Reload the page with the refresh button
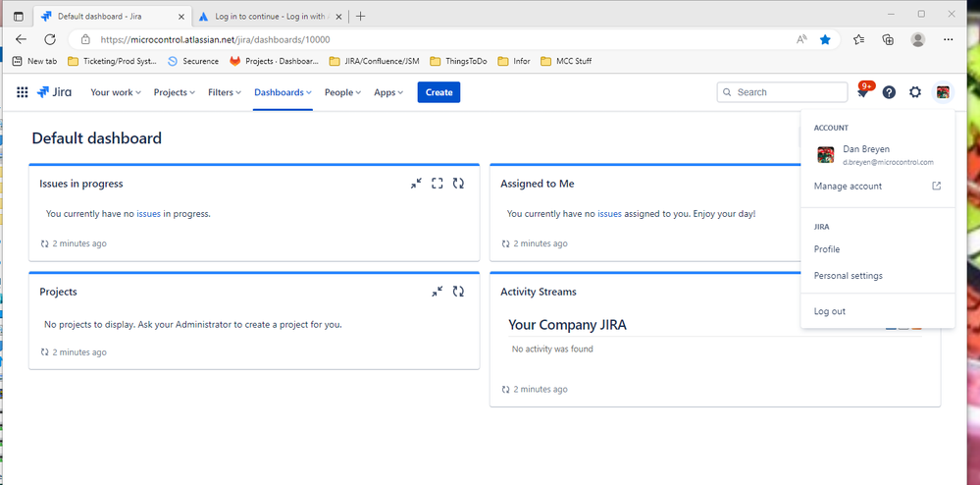 [50, 39]
